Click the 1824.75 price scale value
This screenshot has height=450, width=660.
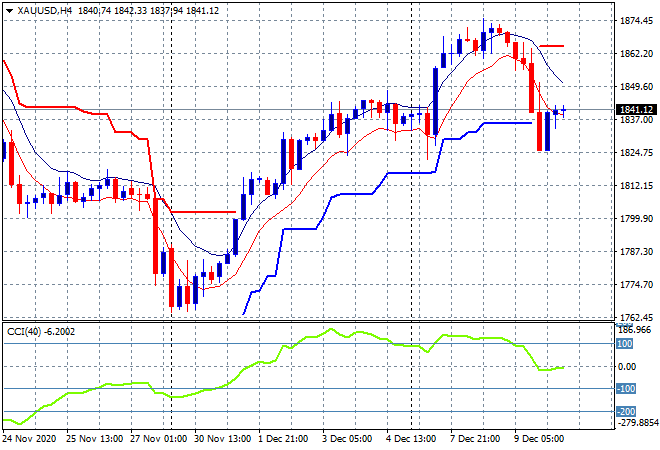[x=636, y=152]
